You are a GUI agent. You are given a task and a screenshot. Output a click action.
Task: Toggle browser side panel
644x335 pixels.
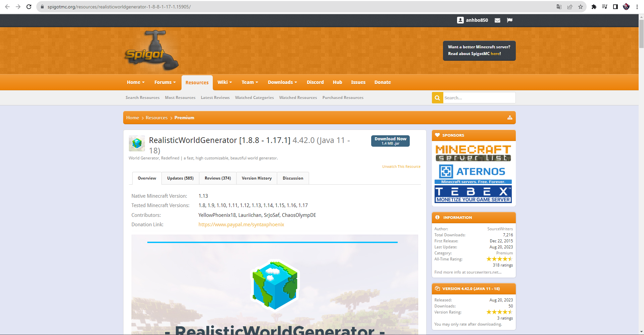pos(615,7)
